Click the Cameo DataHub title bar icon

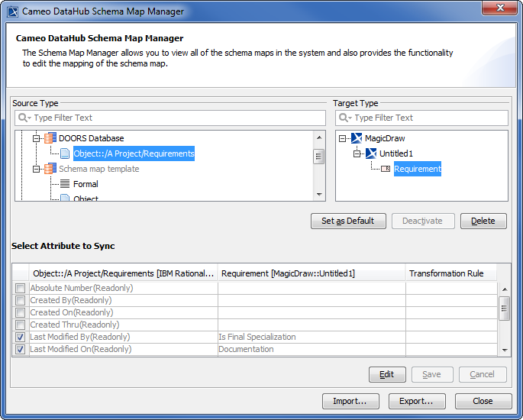pos(13,11)
